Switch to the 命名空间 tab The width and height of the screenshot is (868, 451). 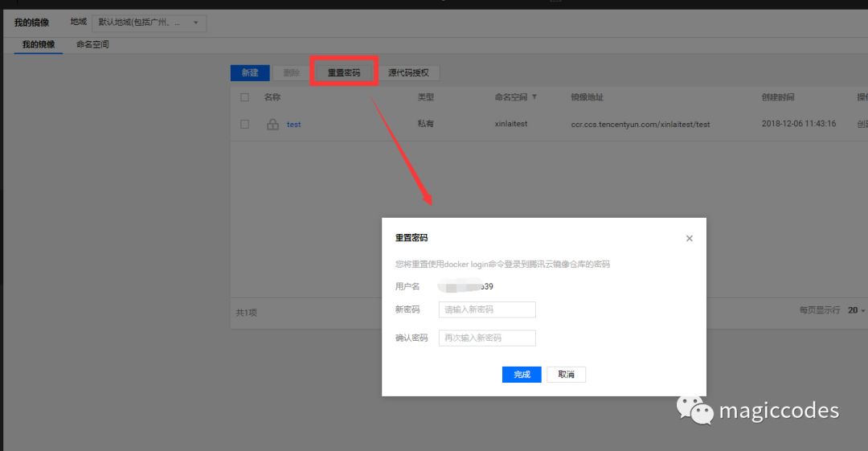coord(92,44)
